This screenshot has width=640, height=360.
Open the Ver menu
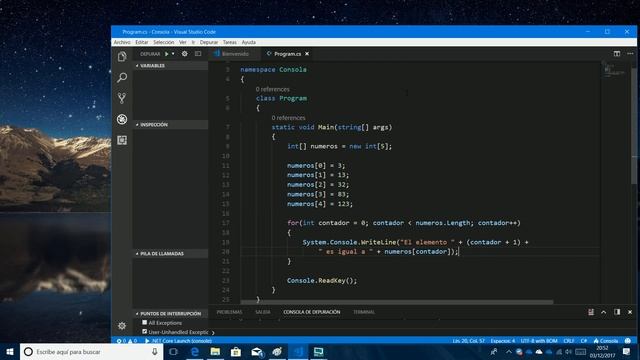(x=182, y=42)
